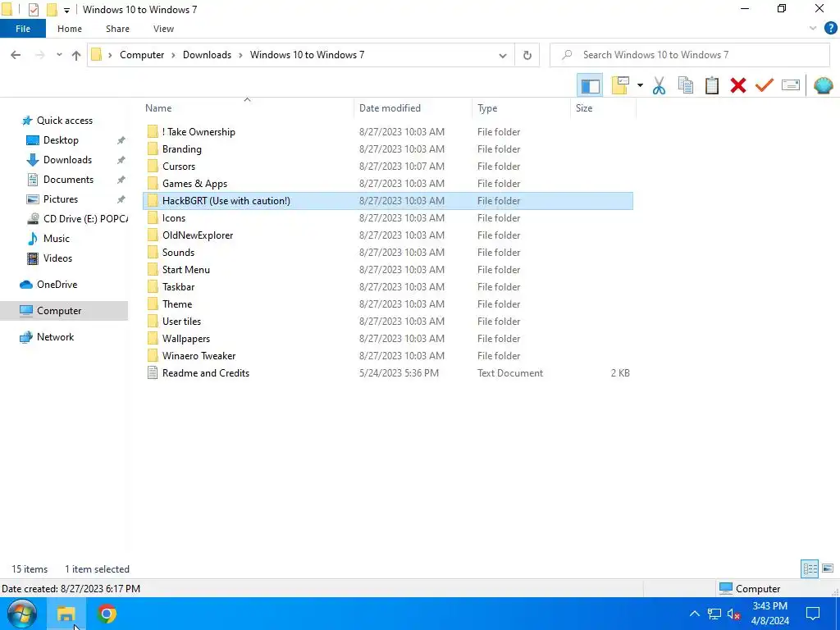
Task: Switch to the Share ribbon tab
Action: click(117, 29)
